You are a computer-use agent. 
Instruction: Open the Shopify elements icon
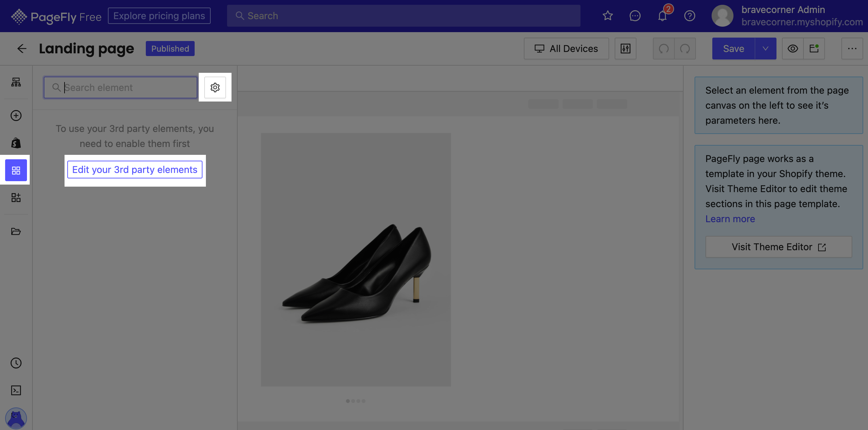pyautogui.click(x=16, y=143)
